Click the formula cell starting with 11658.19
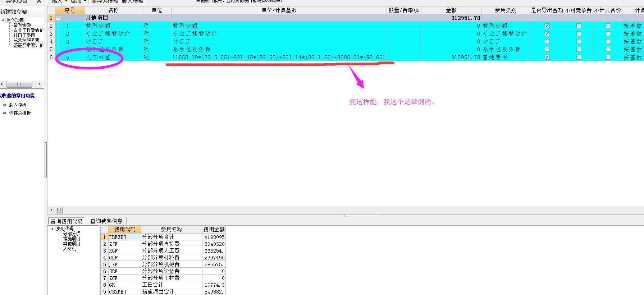Screen dimensions: 644x295 [279, 57]
